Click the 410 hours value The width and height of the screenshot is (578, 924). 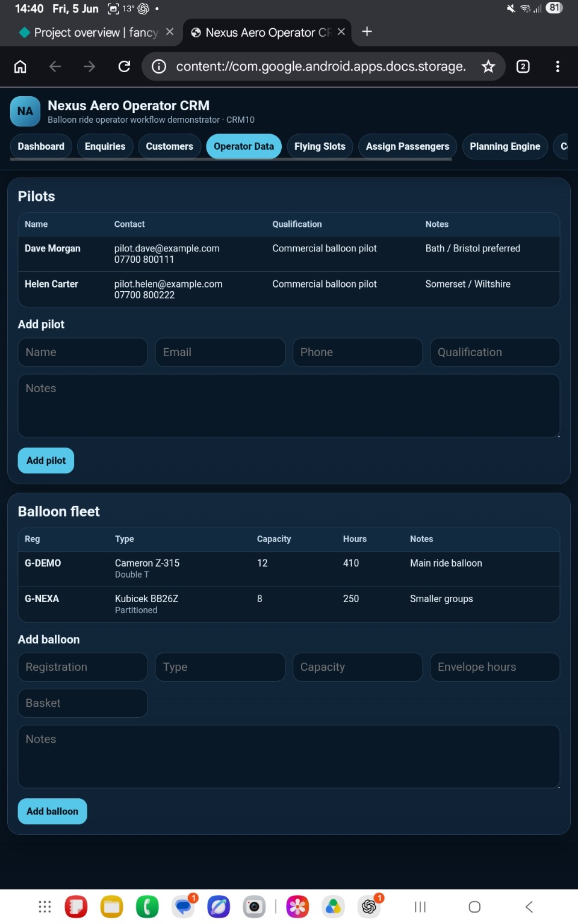point(351,563)
